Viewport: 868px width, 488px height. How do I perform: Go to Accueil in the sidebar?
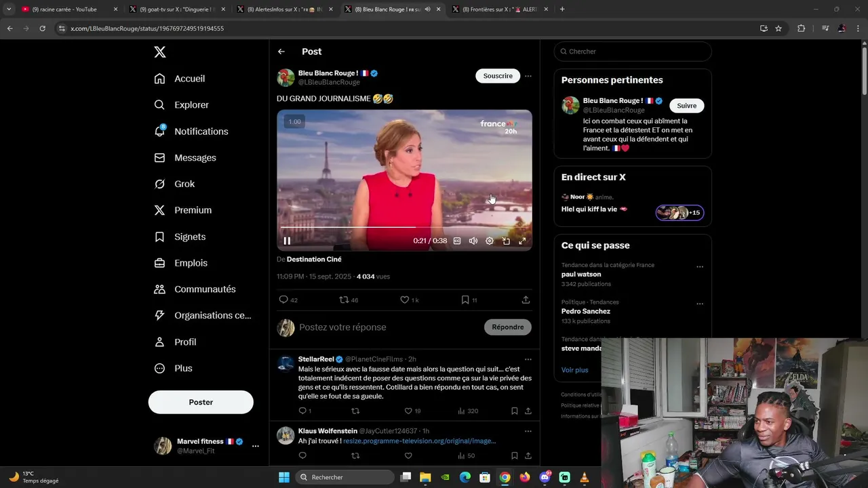coord(180,79)
